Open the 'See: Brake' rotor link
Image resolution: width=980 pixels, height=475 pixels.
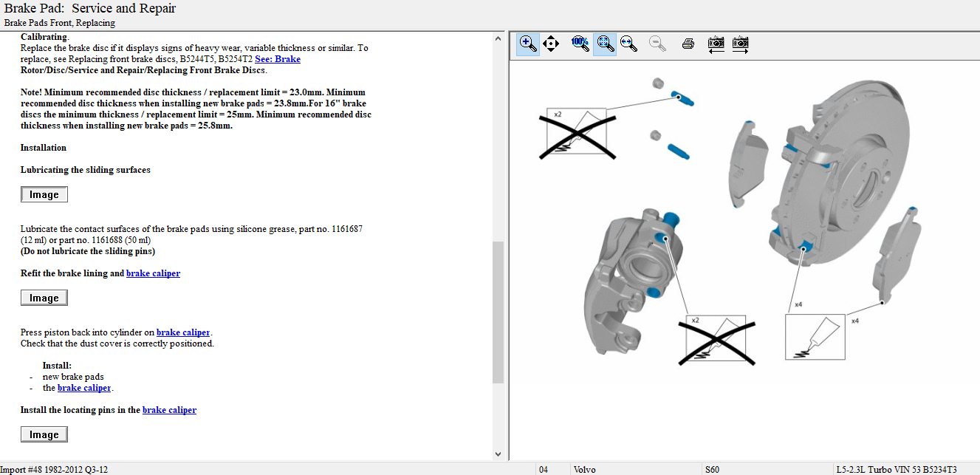click(278, 59)
